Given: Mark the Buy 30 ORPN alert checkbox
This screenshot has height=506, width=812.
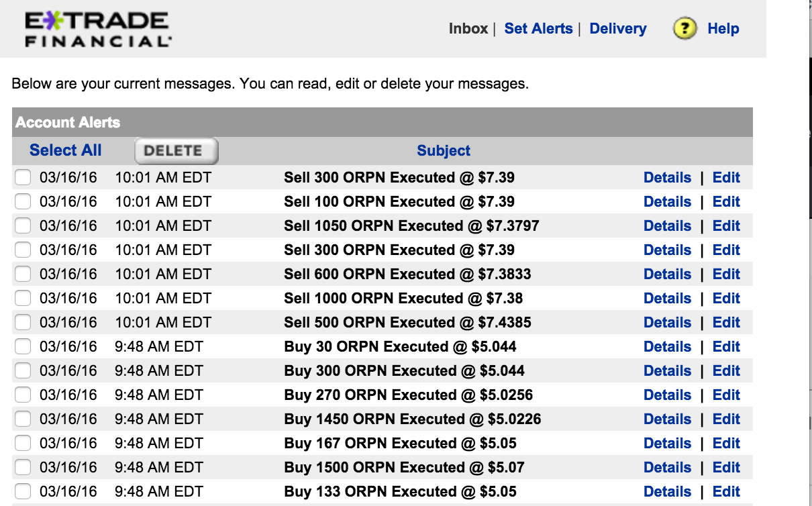Looking at the screenshot, I should point(23,347).
